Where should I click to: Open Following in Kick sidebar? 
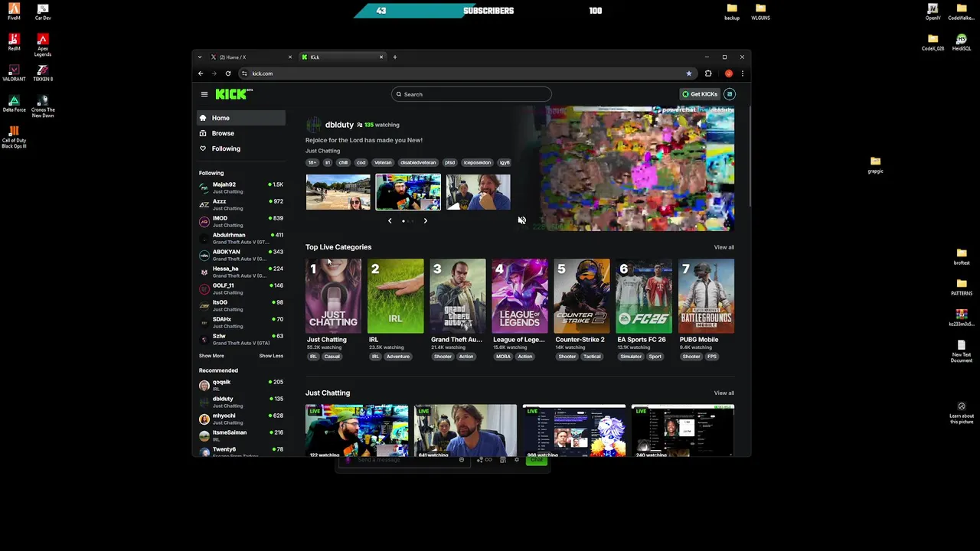pyautogui.click(x=240, y=148)
